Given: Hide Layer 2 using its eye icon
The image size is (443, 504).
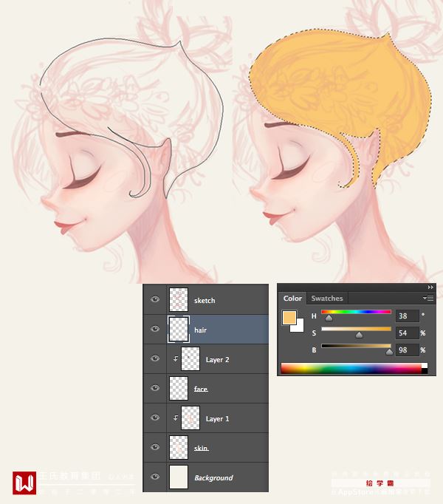Looking at the screenshot, I should 155,358.
